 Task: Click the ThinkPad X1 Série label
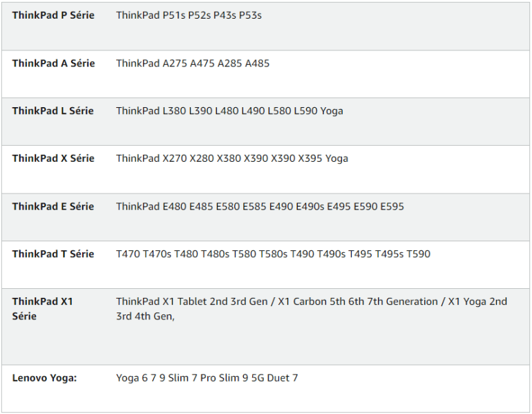pyautogui.click(x=42, y=309)
